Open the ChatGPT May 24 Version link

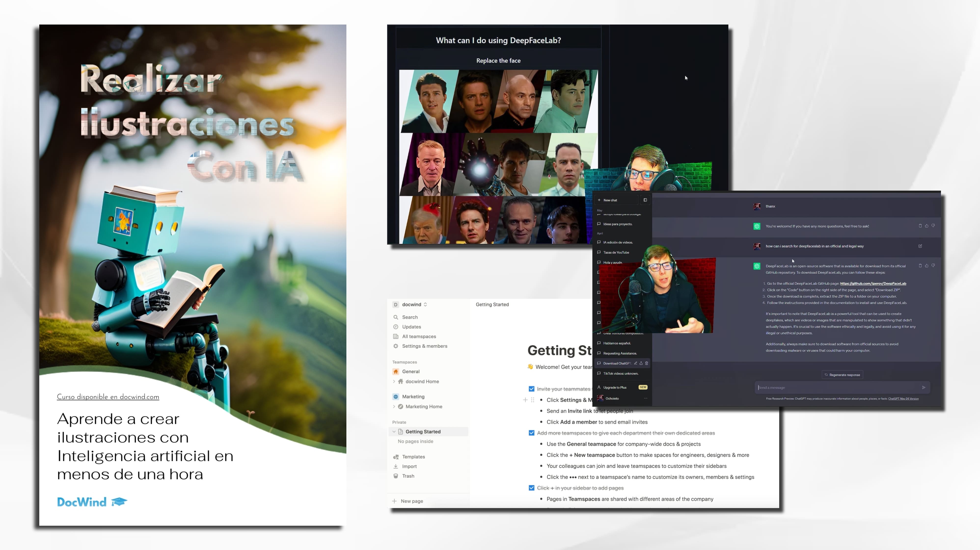pos(904,399)
